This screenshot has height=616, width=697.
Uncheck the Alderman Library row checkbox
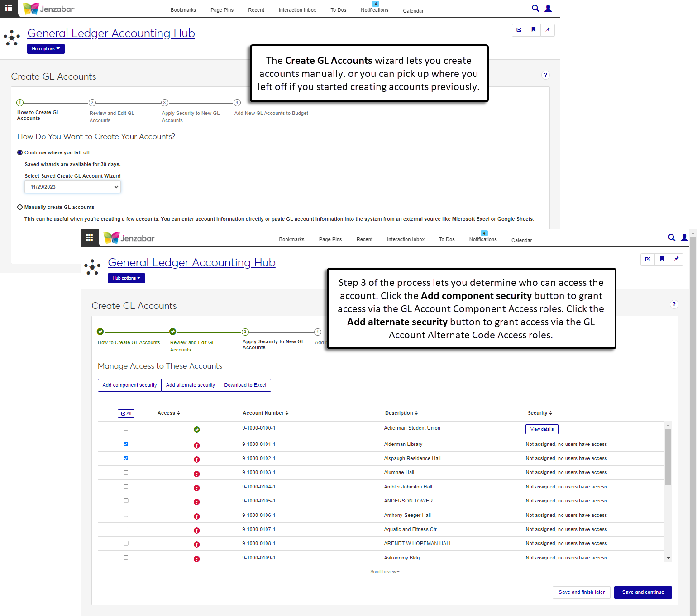point(126,444)
